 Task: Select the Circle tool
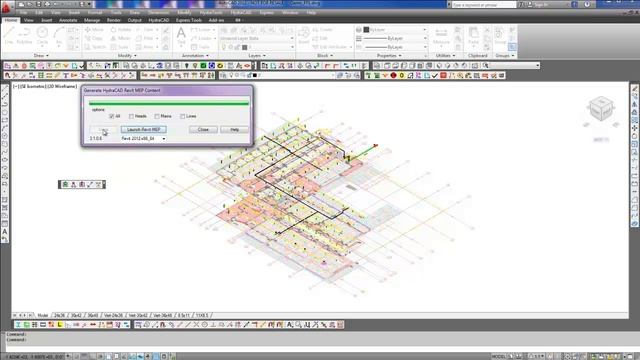(42, 36)
